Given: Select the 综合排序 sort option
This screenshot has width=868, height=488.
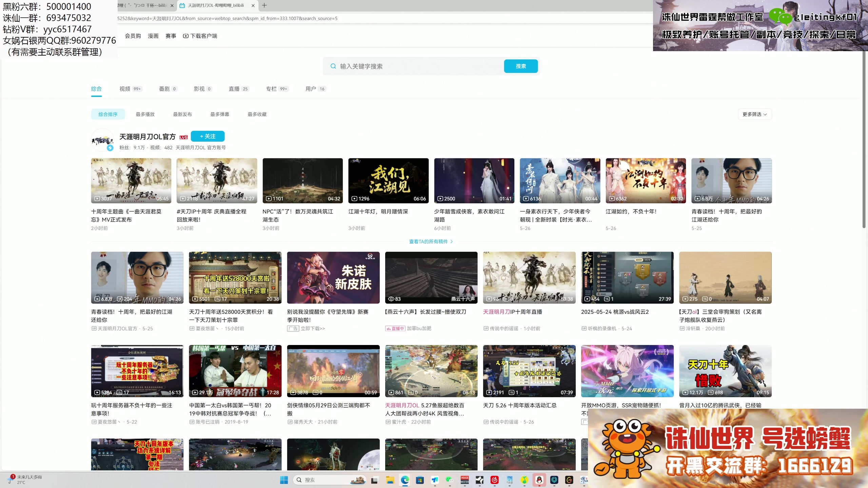Looking at the screenshot, I should pyautogui.click(x=108, y=114).
